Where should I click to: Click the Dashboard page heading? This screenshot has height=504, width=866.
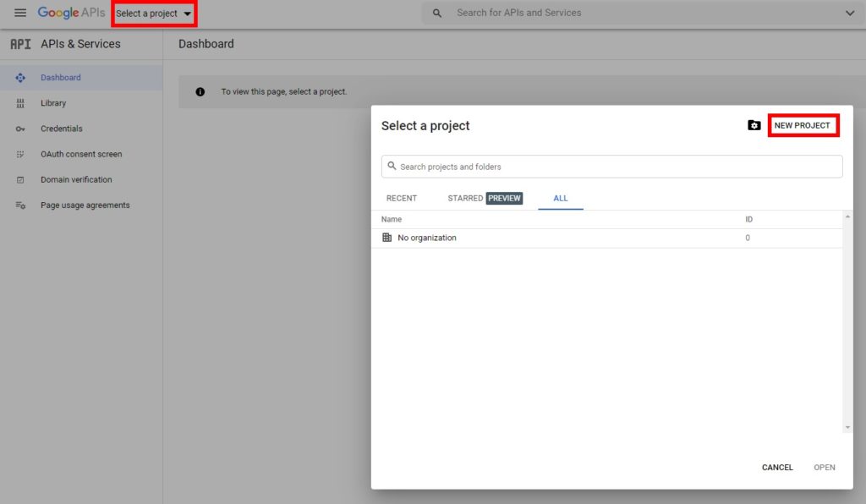(206, 44)
